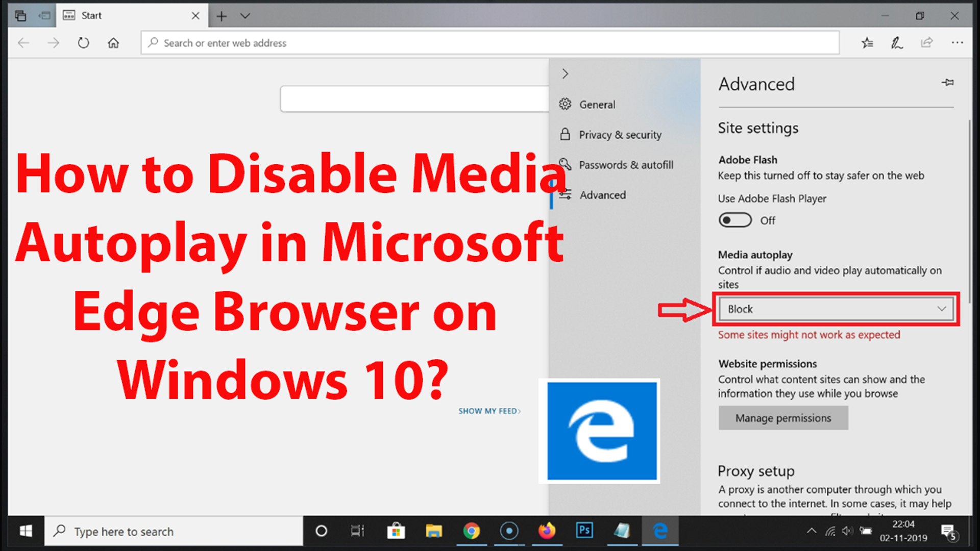Screen dimensions: 980x551
Task: Click the Manage permissions button
Action: [783, 418]
